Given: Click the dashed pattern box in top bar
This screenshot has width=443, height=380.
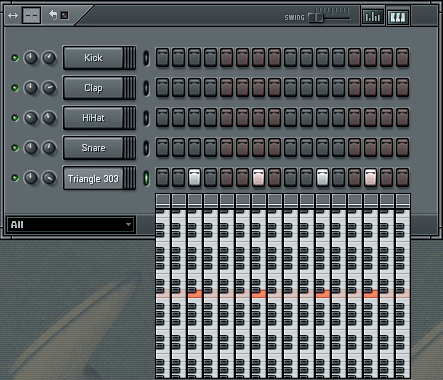Looking at the screenshot, I should (32, 15).
